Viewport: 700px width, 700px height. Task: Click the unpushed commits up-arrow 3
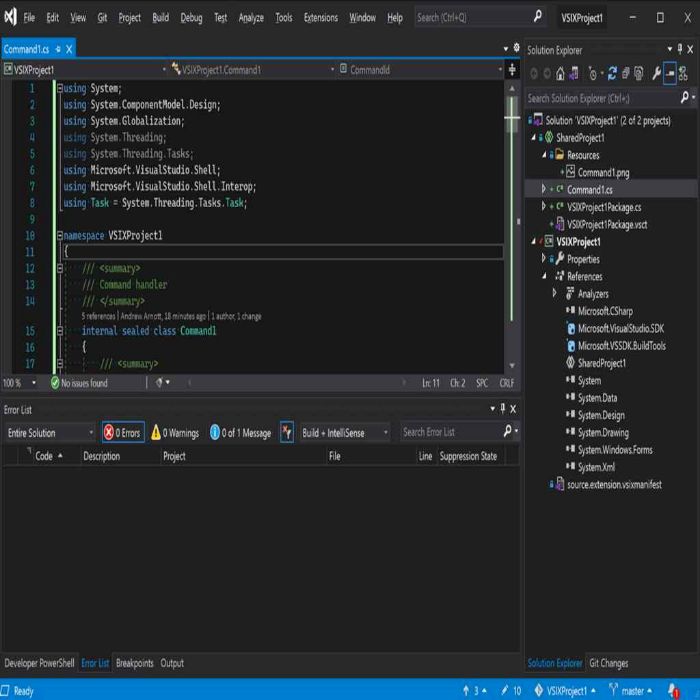474,691
